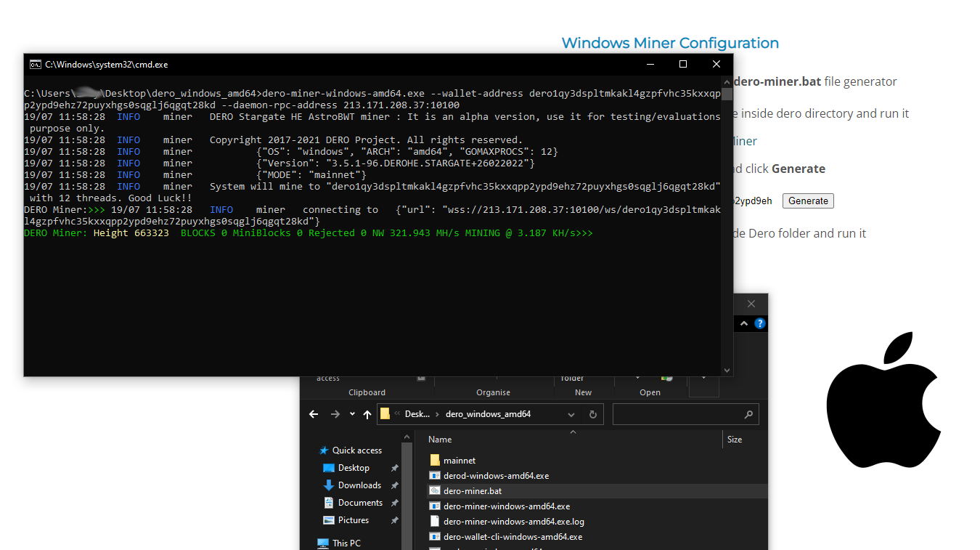980x550 pixels.
Task: Click the pin icon beside Pictures
Action: click(395, 520)
